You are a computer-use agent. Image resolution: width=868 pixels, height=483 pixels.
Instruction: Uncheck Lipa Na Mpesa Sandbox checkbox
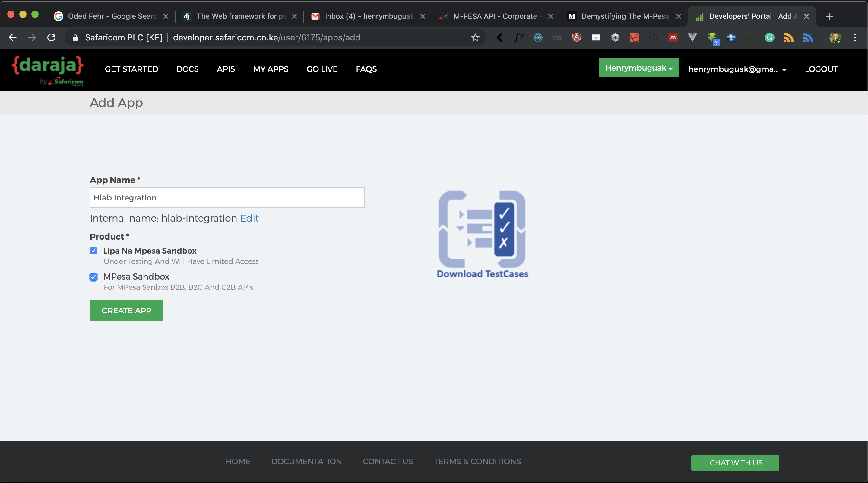coord(94,251)
